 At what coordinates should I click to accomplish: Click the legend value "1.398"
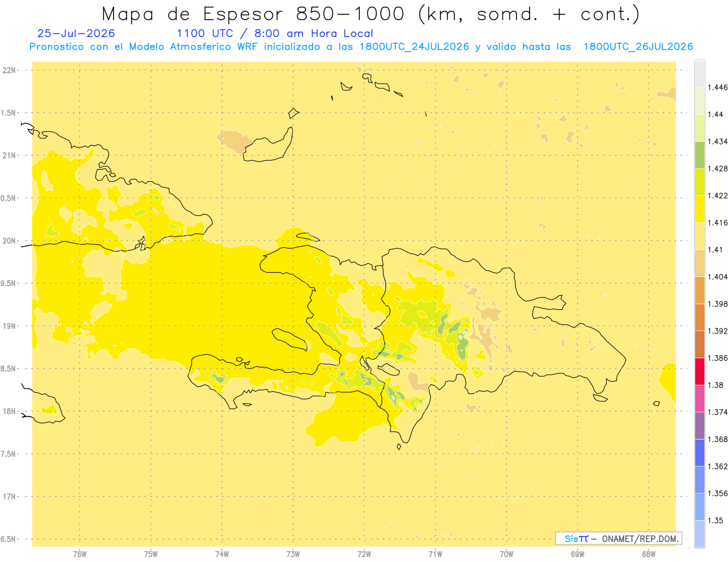point(718,304)
